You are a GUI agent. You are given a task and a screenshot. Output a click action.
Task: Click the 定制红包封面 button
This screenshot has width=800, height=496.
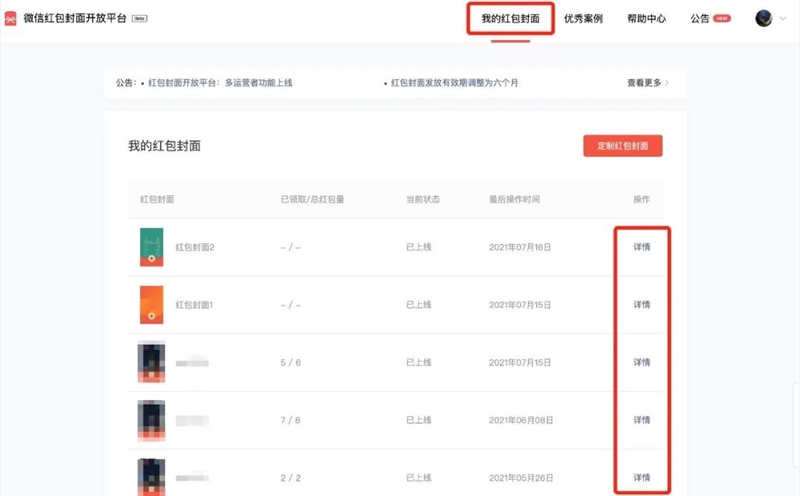[622, 146]
